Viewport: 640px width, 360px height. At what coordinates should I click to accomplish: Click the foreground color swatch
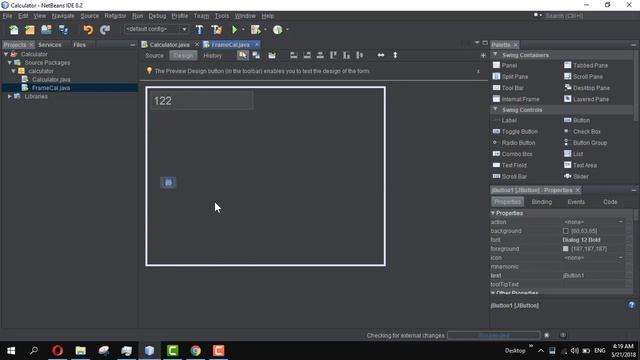click(x=565, y=249)
